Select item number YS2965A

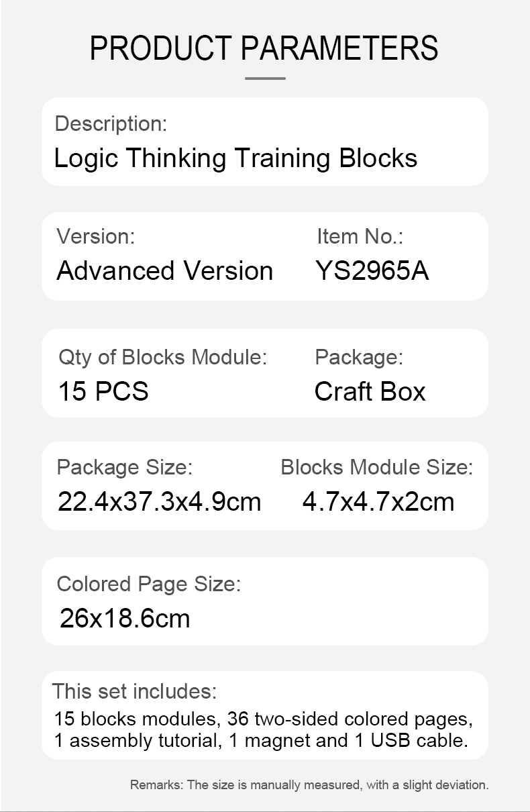(x=372, y=271)
